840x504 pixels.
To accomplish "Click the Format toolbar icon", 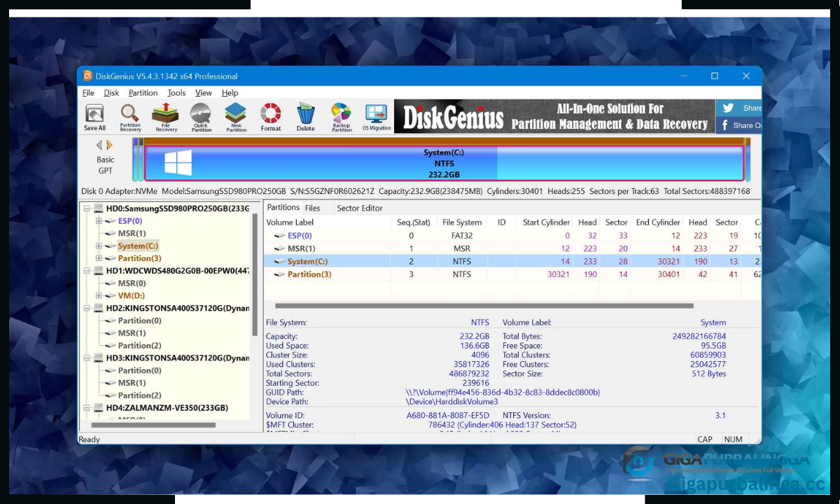I will 271,117.
